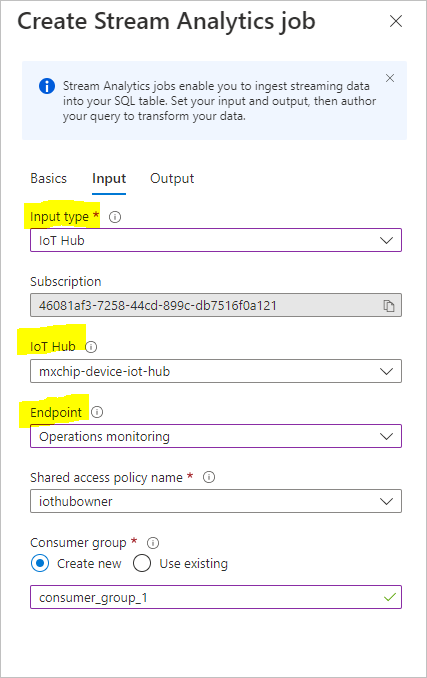427x678 pixels.
Task: Switch to the Basics tab
Action: [48, 179]
